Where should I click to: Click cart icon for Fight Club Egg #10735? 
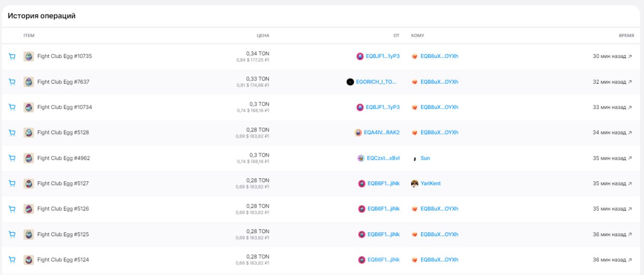click(x=12, y=56)
